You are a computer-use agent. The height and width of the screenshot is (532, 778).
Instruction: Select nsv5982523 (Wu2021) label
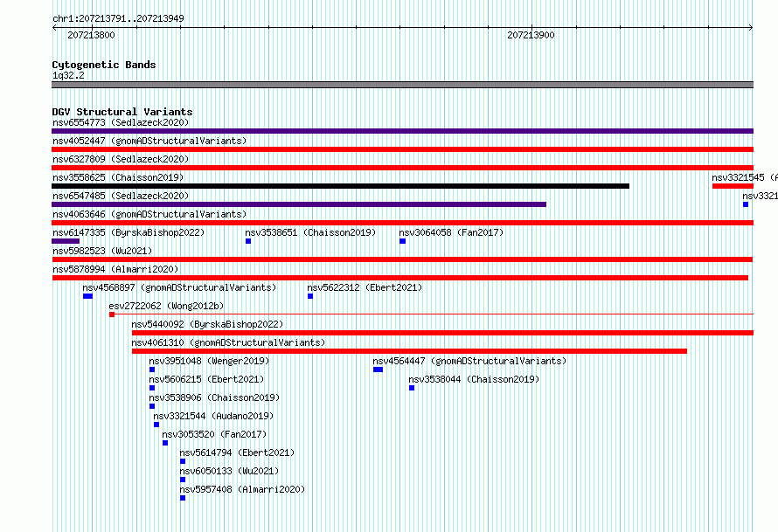102,251
